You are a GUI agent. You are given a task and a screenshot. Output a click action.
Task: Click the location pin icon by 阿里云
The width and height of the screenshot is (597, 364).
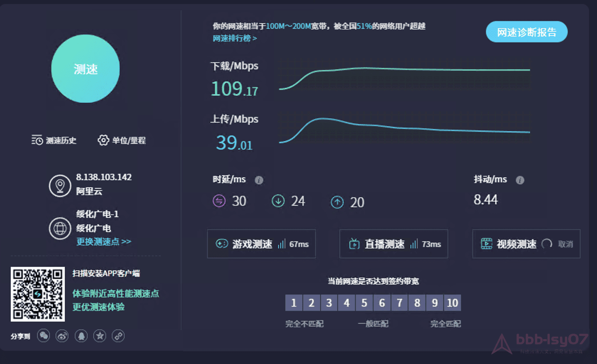(60, 186)
